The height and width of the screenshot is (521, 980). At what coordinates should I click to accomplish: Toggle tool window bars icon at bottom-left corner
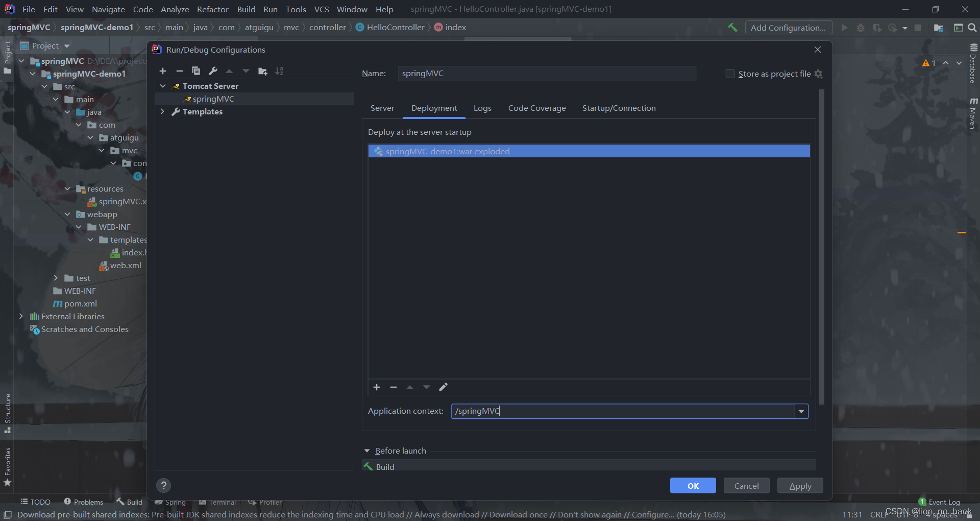pyautogui.click(x=8, y=515)
